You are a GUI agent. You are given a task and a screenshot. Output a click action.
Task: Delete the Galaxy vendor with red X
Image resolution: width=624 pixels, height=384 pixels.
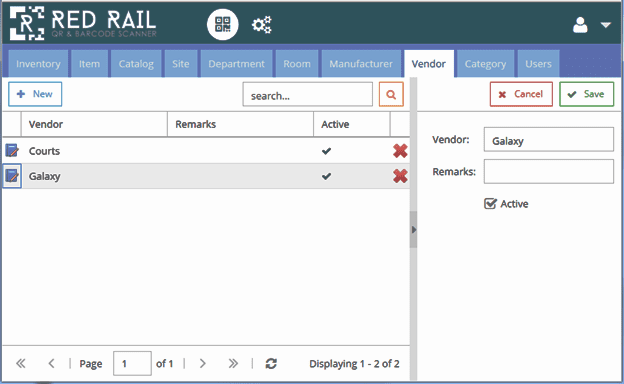(x=400, y=176)
